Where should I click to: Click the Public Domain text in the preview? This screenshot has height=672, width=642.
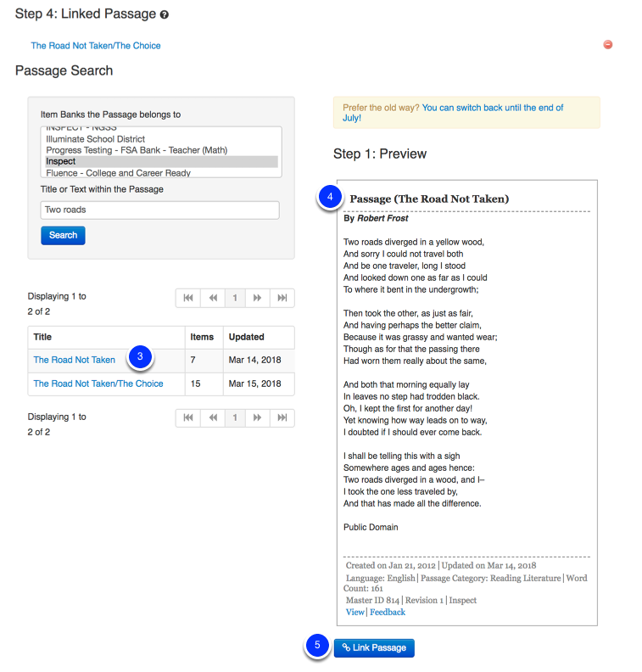point(371,527)
